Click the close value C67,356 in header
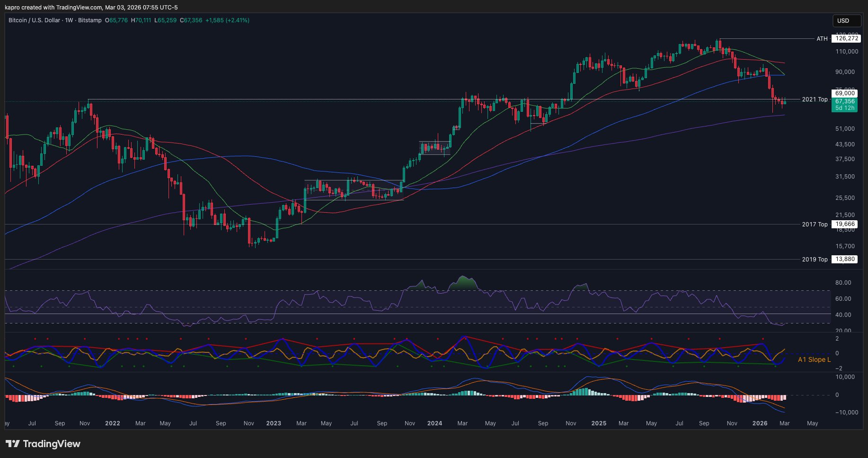Screen dimensions: 868x458 [191, 20]
